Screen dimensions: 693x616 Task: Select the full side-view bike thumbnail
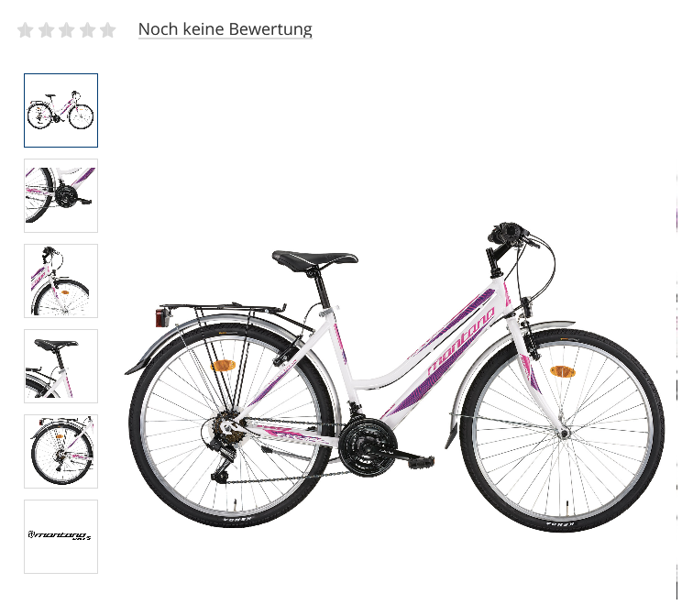point(61,111)
